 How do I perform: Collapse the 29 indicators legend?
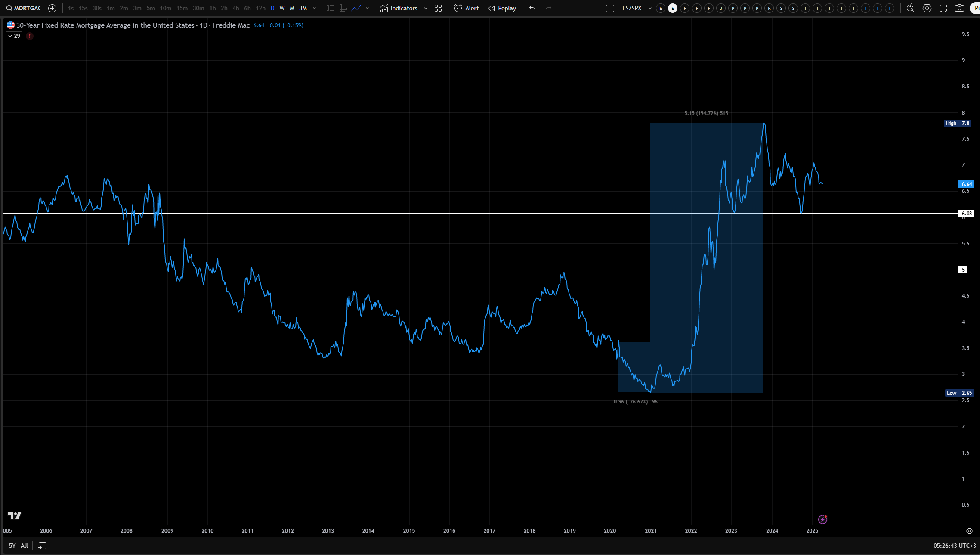pos(14,36)
